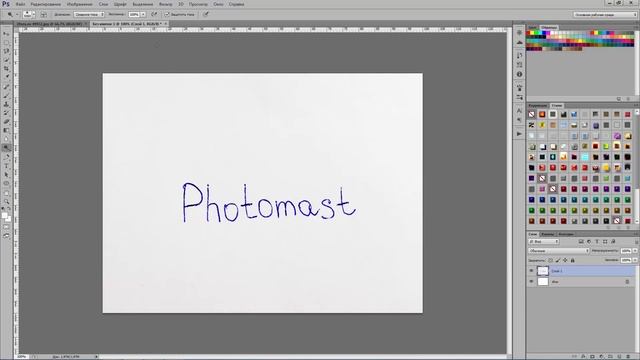Click the lock position icon in Layers
Image resolution: width=640 pixels, height=360 pixels.
click(565, 260)
